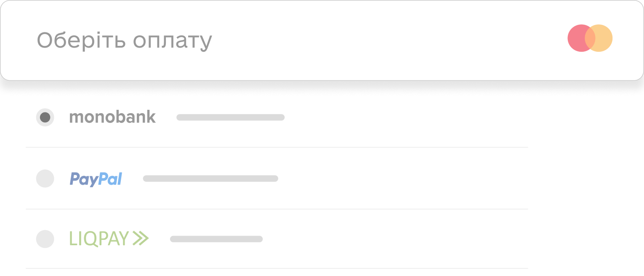The height and width of the screenshot is (276, 644).
Task: Select the PayPal radio button
Action: 45,178
